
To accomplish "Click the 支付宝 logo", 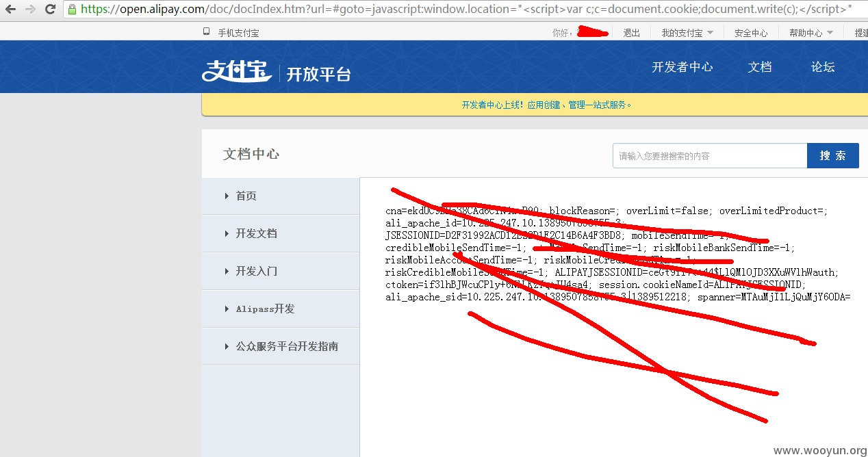I will click(237, 70).
